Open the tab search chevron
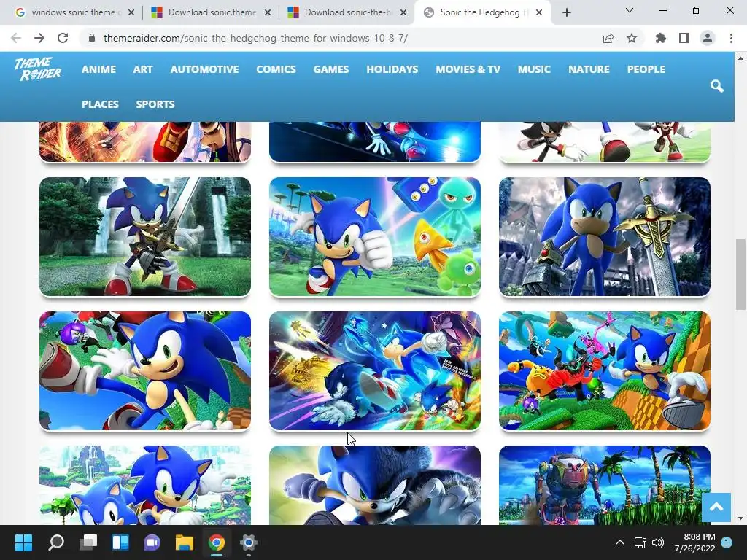 click(630, 10)
